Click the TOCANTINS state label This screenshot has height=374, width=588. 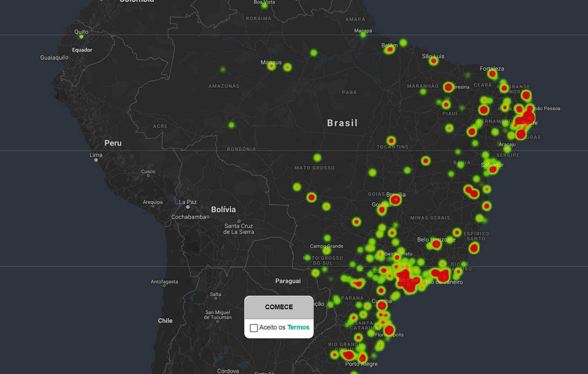pos(392,147)
